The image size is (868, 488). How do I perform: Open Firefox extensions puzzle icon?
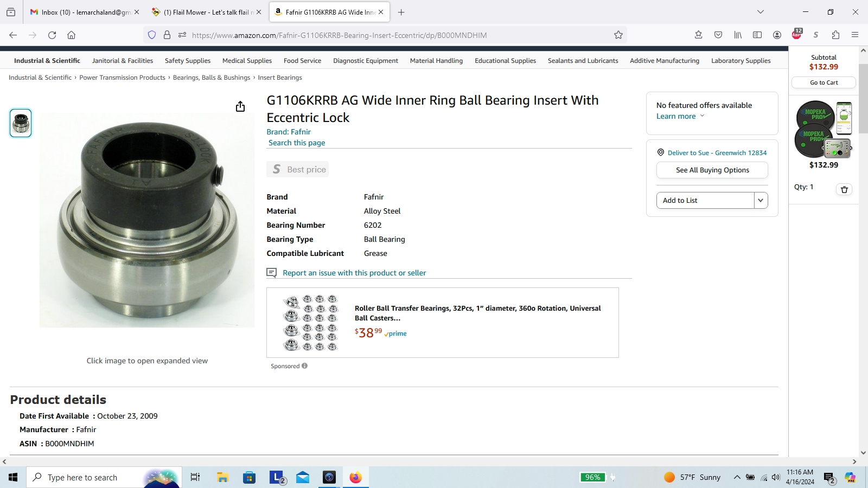[x=835, y=35]
